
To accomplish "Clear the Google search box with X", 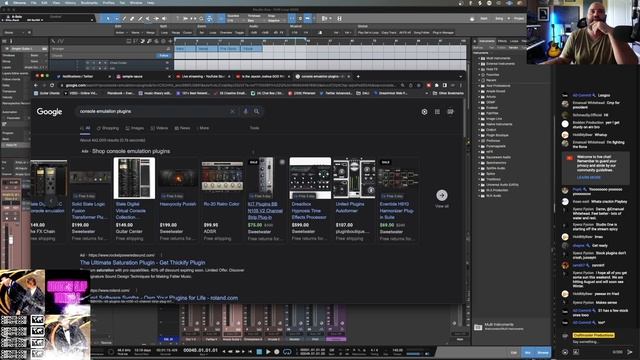I will click(x=232, y=111).
